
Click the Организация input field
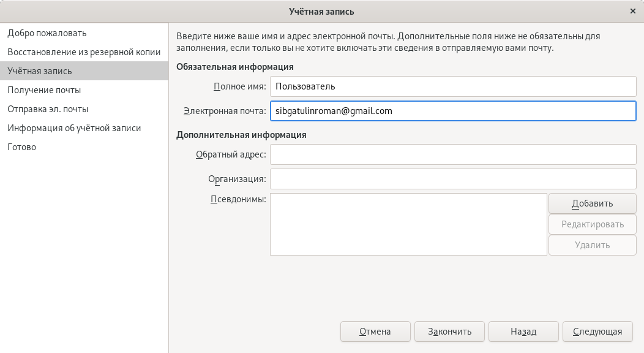[x=453, y=179]
